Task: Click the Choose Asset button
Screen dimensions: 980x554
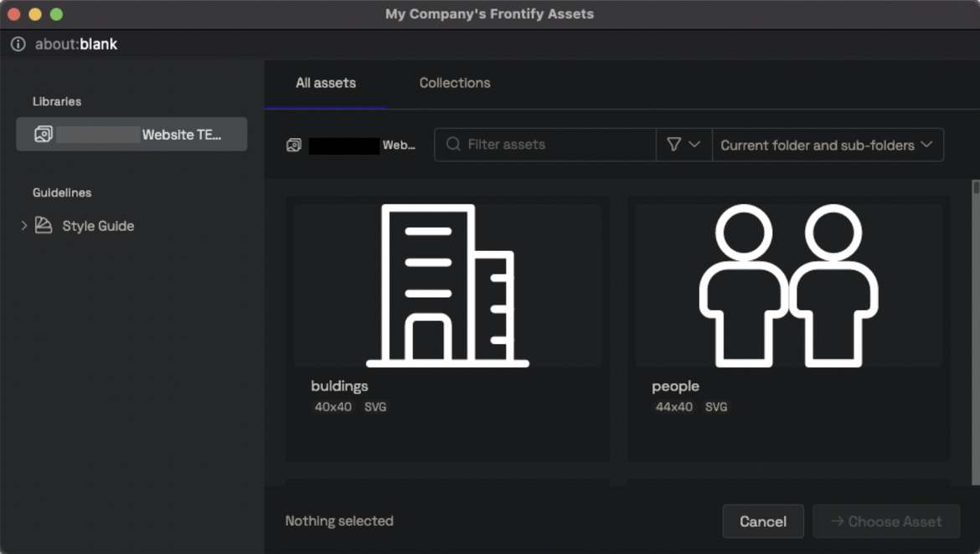Action: click(x=886, y=521)
